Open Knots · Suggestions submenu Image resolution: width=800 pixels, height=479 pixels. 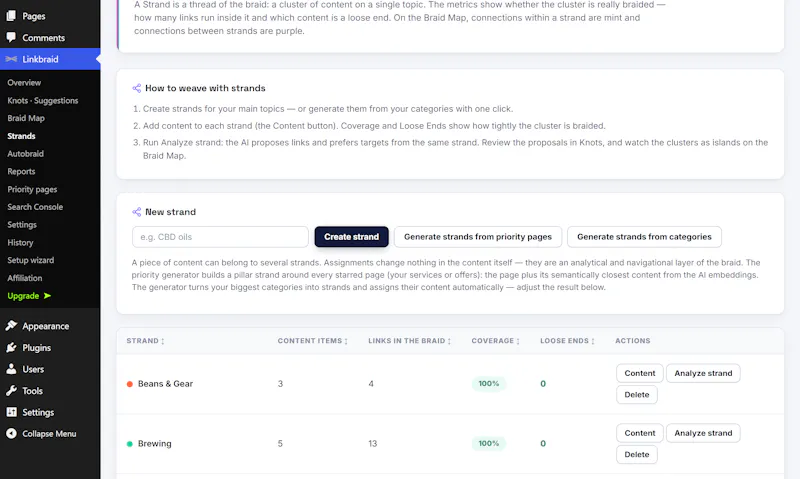tap(43, 100)
